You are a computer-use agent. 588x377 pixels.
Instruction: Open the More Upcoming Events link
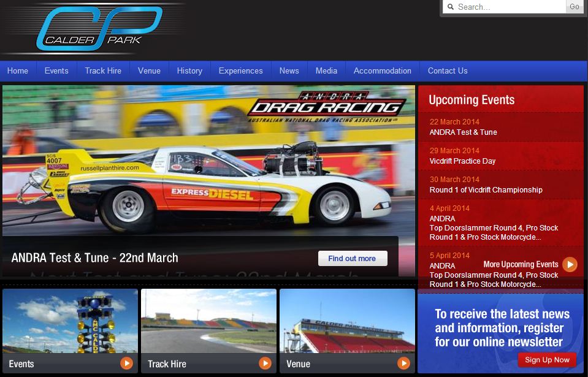tap(521, 264)
